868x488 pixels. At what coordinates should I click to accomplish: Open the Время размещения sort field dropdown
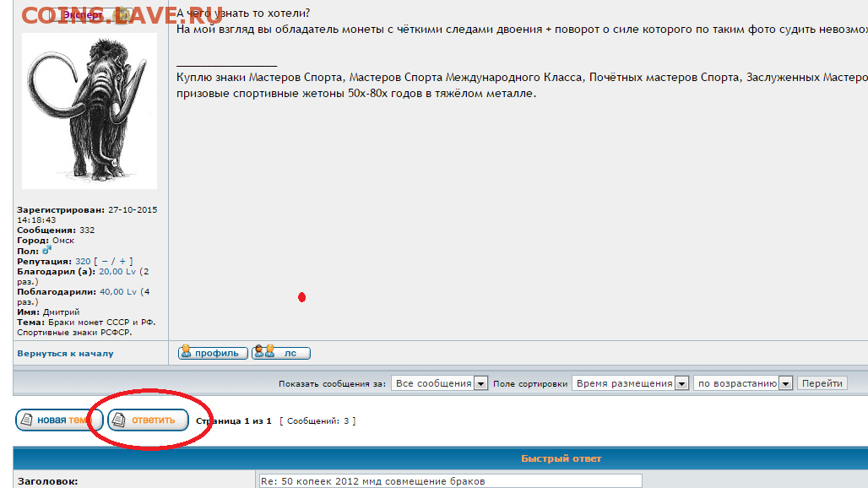pos(631,382)
